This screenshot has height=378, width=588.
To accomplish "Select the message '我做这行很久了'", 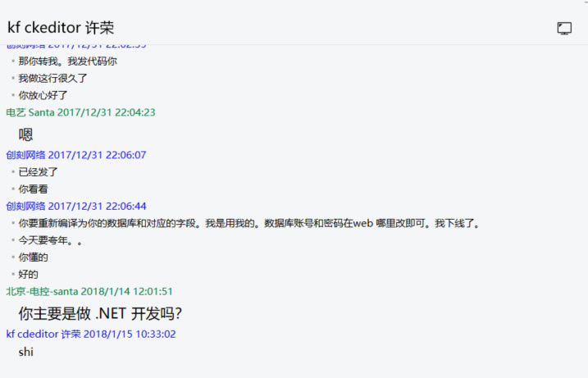I will tap(53, 79).
